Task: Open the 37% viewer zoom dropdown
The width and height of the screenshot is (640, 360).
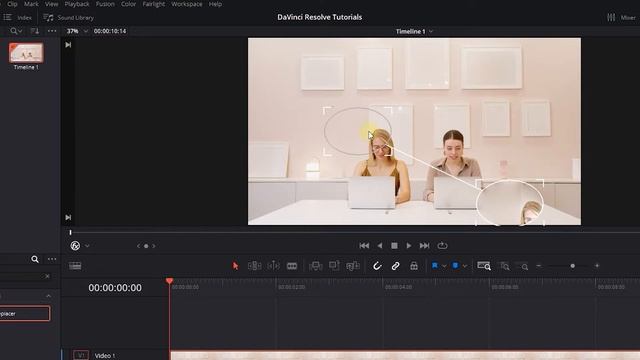Action: coord(77,31)
